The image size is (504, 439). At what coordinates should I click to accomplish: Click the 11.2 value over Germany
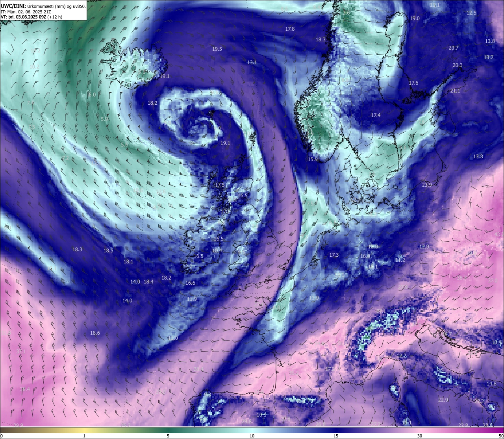(400, 260)
